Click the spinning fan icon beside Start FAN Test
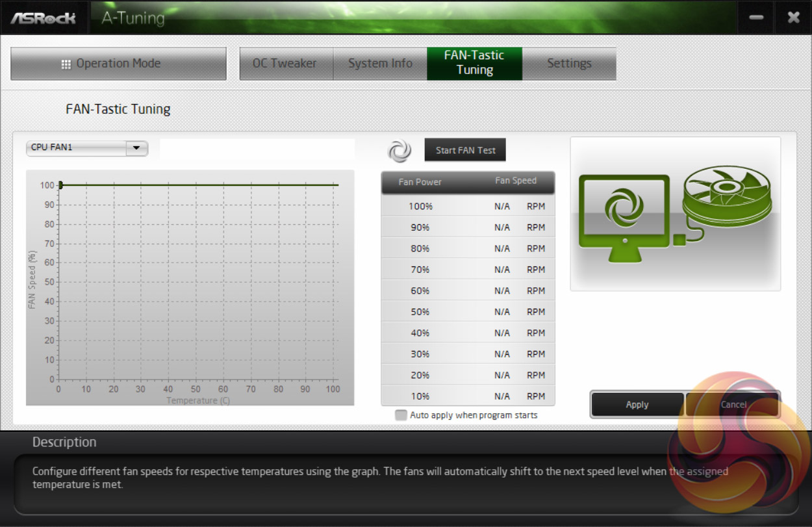Image resolution: width=812 pixels, height=527 pixels. pos(400,151)
